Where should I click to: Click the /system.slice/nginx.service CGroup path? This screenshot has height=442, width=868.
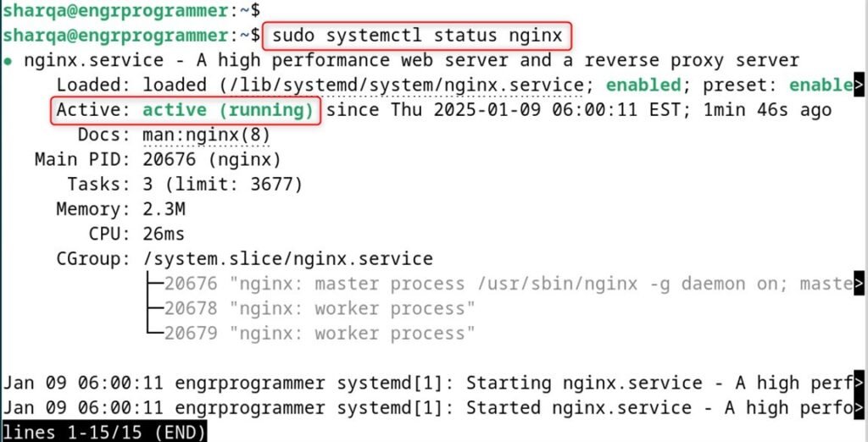point(288,258)
